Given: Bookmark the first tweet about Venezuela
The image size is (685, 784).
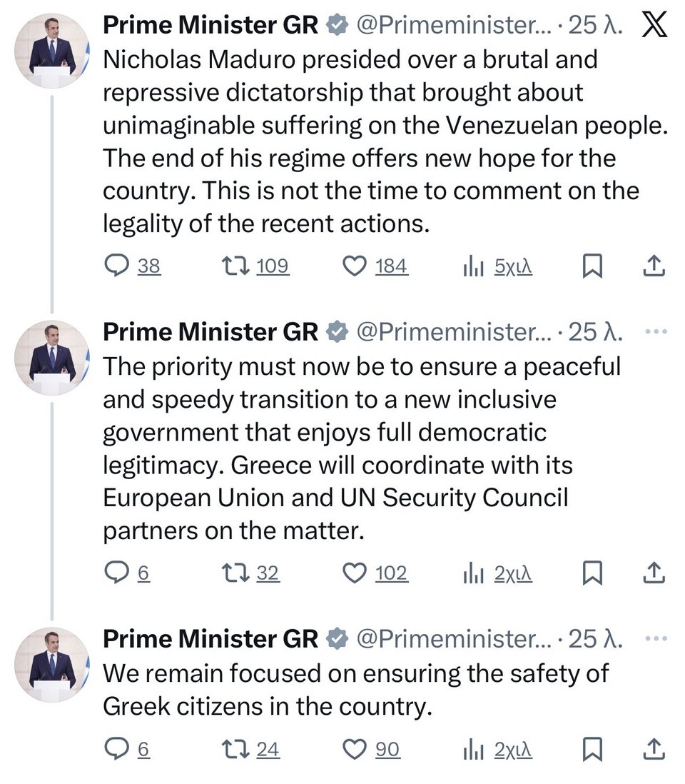Looking at the screenshot, I should pos(592,266).
